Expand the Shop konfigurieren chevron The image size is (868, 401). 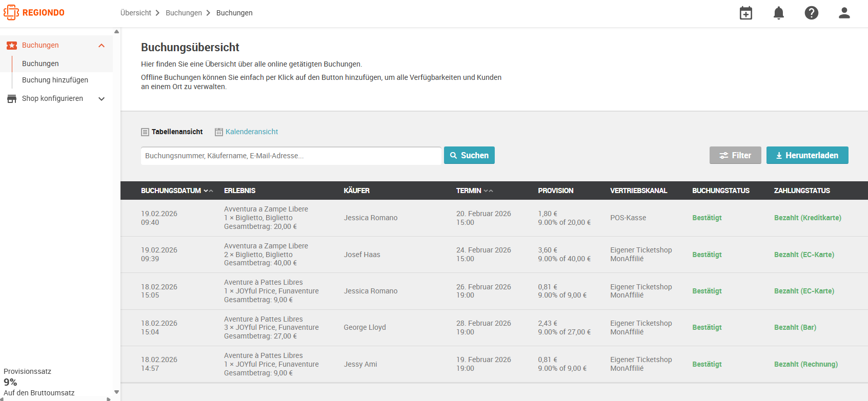click(102, 99)
